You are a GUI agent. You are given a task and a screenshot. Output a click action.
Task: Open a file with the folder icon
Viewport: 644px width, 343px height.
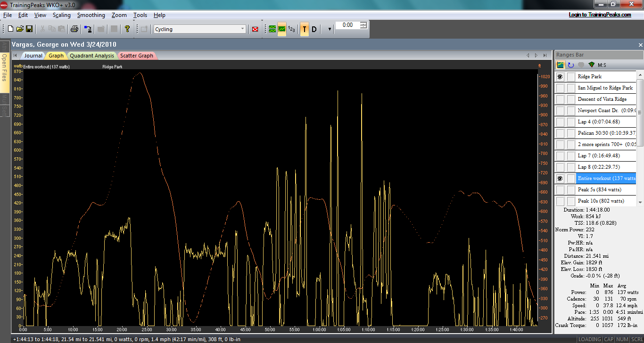pos(20,29)
